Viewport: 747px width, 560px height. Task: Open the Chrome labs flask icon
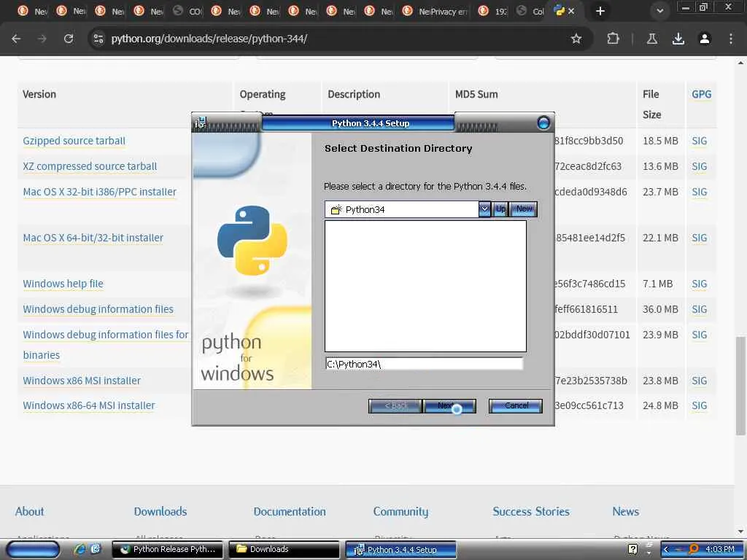pos(652,39)
